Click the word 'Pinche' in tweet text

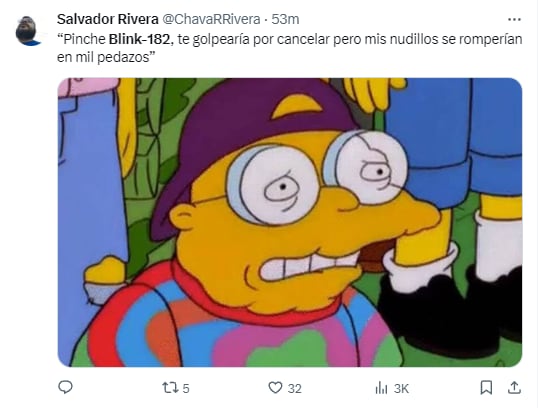tap(84, 39)
